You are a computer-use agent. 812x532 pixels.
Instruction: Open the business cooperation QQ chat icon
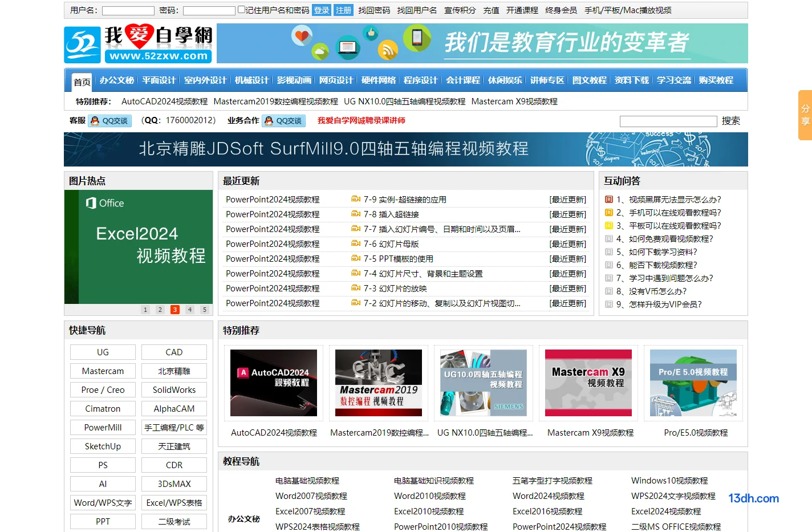[283, 121]
